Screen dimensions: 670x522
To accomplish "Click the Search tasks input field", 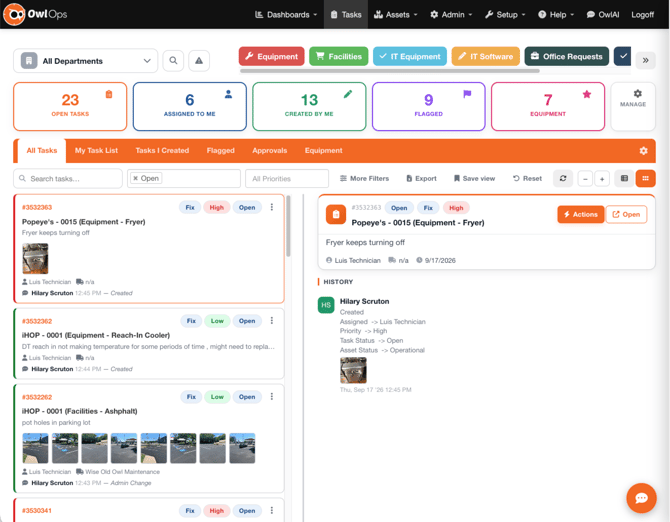I will pyautogui.click(x=68, y=179).
